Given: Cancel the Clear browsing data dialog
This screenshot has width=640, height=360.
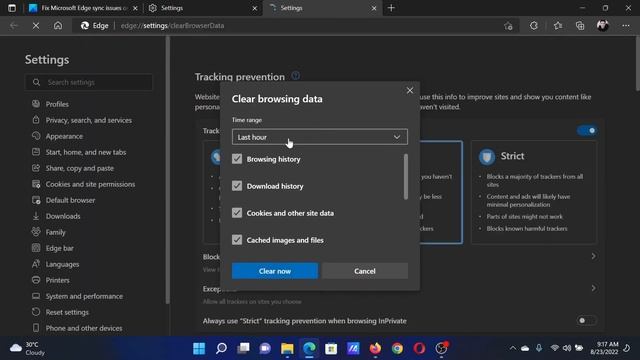Looking at the screenshot, I should (364, 271).
